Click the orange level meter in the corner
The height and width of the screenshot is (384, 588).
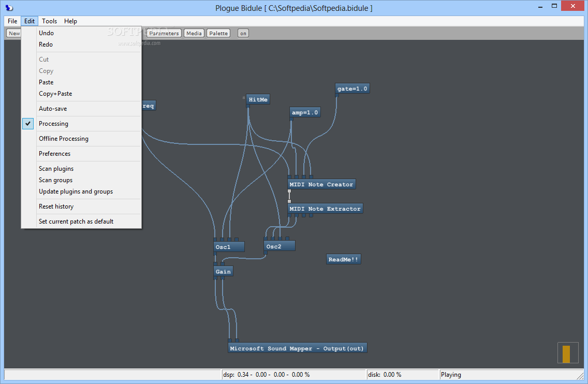[x=566, y=354]
